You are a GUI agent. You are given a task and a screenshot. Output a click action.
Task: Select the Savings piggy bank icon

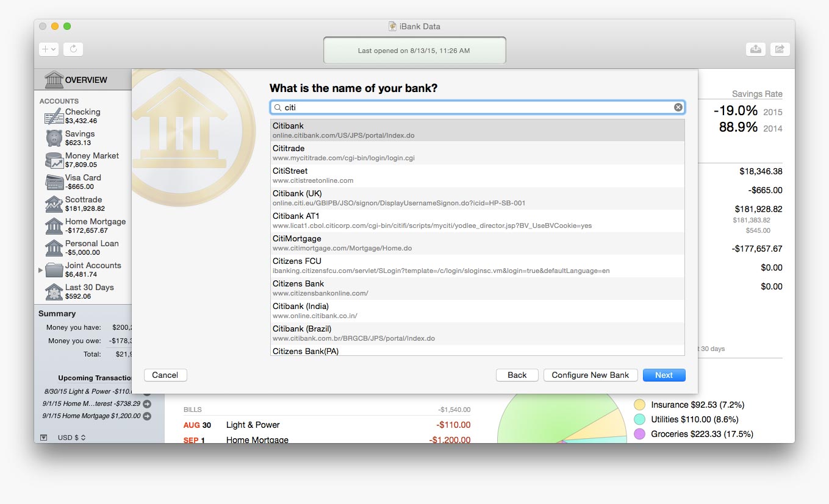[54, 138]
